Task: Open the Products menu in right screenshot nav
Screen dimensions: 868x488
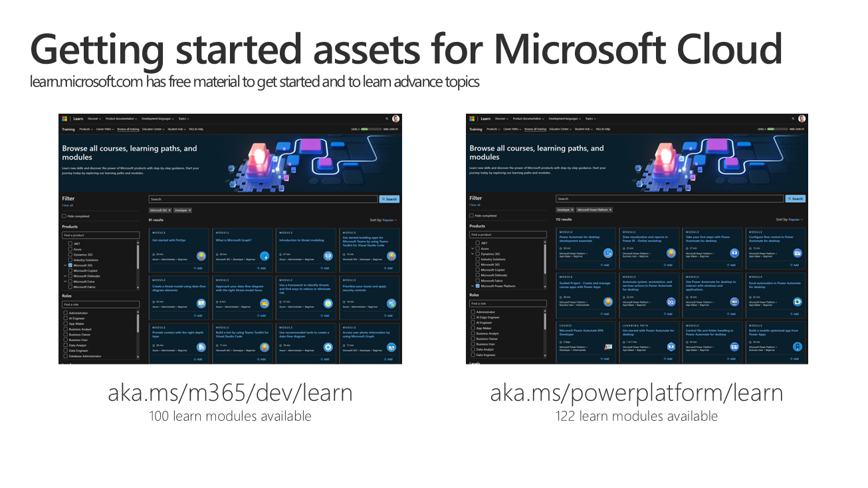Action: pyautogui.click(x=493, y=129)
